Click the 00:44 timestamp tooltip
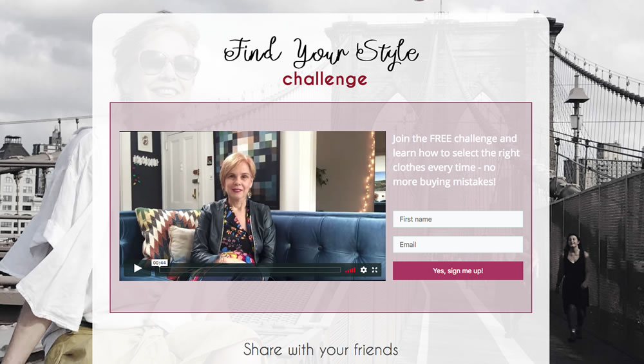This screenshot has width=644, height=364. click(x=159, y=262)
